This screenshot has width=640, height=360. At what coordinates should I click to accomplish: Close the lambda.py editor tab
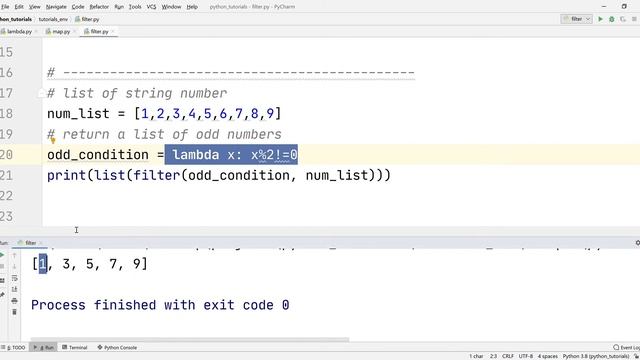36,31
